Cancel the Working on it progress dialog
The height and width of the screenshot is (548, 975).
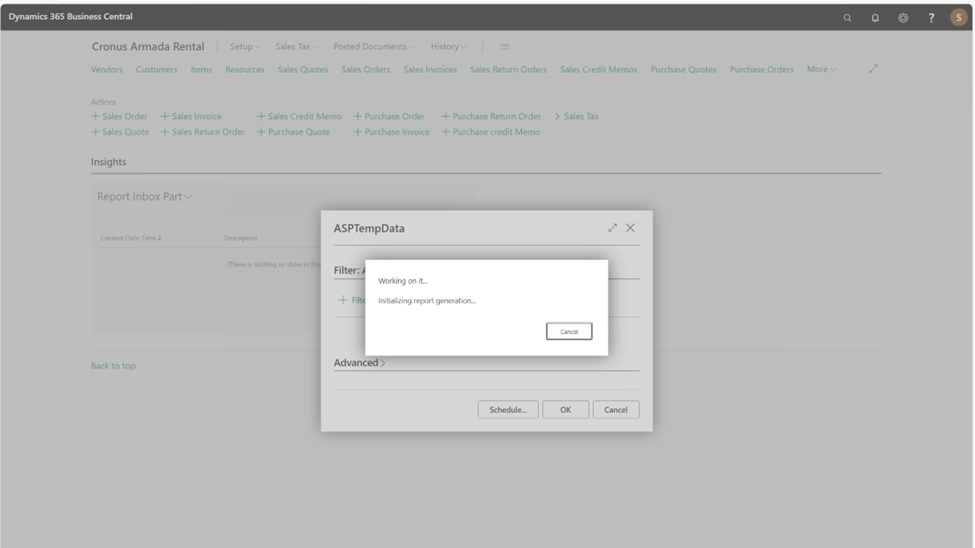click(x=569, y=332)
